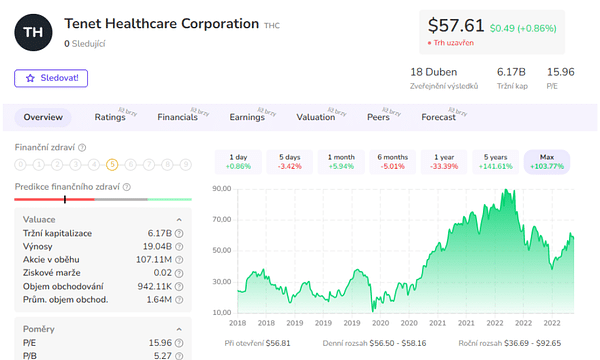Select financial health score circle 5
The image size is (600, 360).
coord(112,165)
